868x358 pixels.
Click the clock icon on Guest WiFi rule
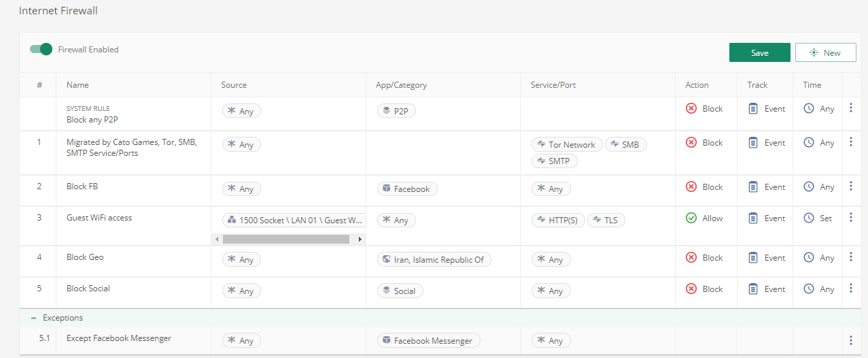click(x=809, y=218)
